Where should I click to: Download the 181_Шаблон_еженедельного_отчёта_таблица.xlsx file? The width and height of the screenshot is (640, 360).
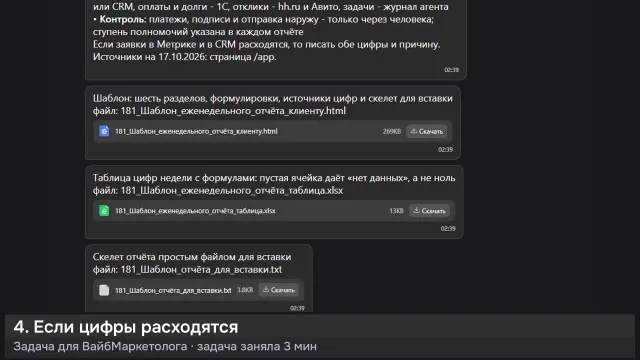[x=429, y=211]
